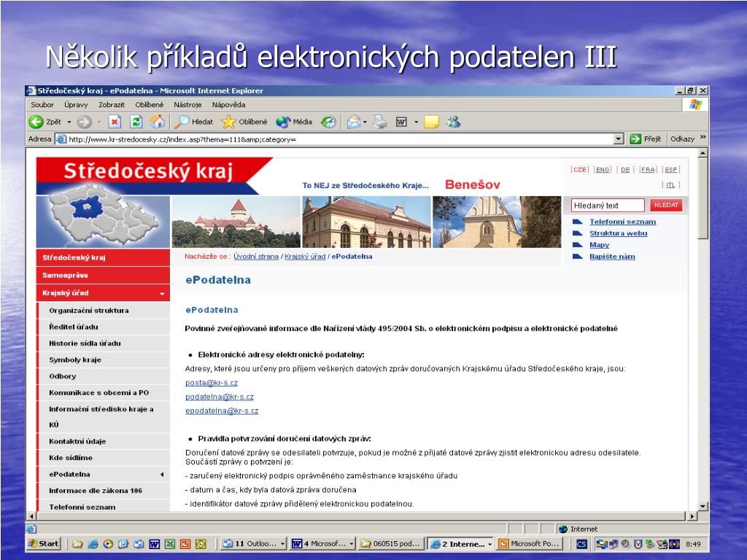This screenshot has width=747, height=560.
Task: Click the Internet Explorer quick launch icon
Action: pyautogui.click(x=93, y=544)
